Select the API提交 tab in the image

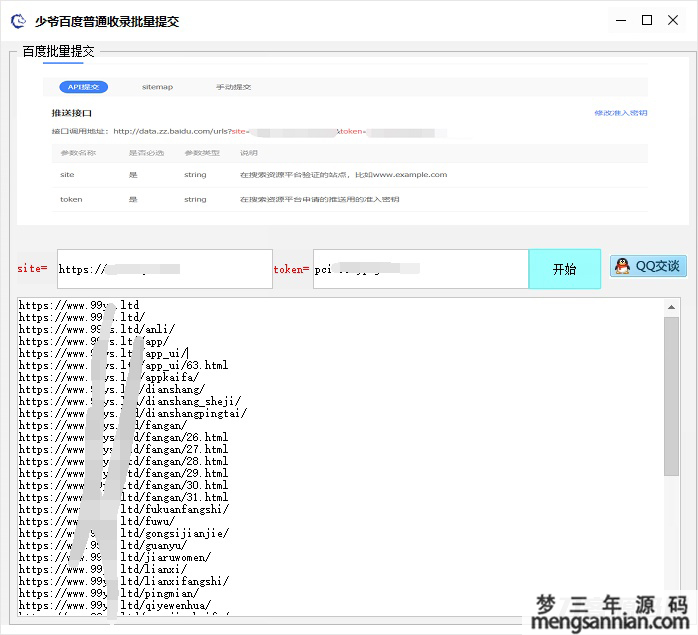[x=84, y=87]
